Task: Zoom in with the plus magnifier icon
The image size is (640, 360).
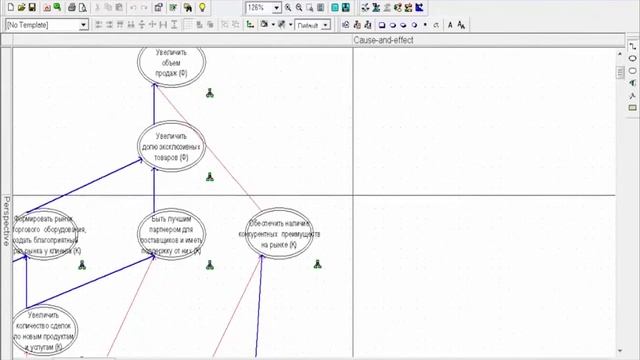Action: coord(288,7)
